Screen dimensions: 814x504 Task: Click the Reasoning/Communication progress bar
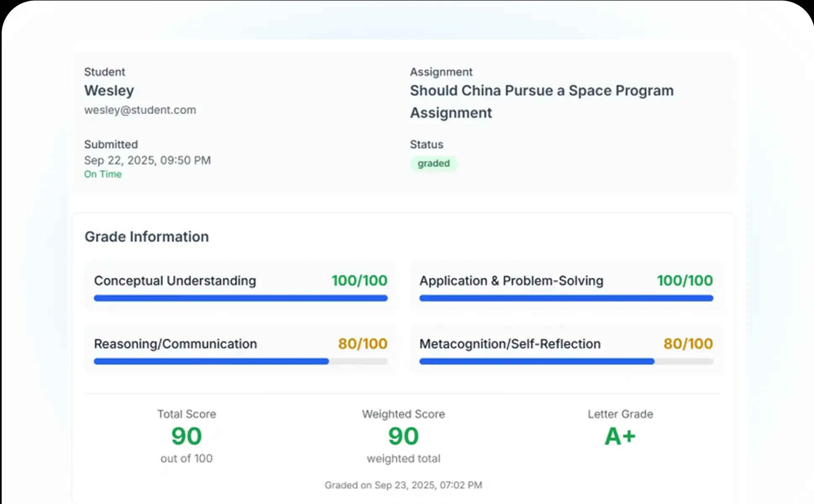[240, 361]
